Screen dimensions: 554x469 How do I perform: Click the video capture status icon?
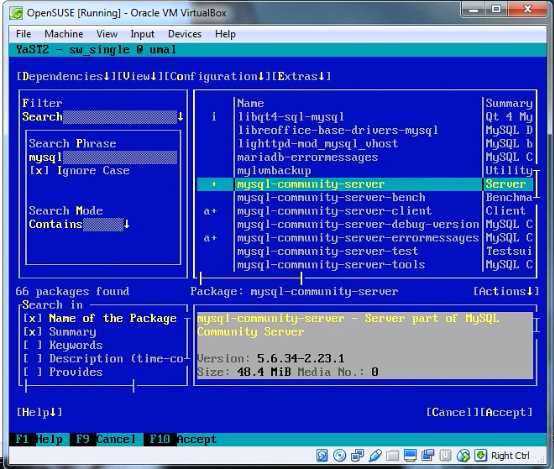click(x=428, y=456)
